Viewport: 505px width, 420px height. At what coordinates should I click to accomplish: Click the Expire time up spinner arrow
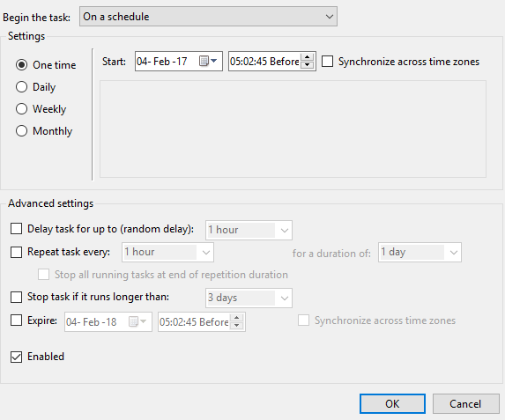(237, 318)
